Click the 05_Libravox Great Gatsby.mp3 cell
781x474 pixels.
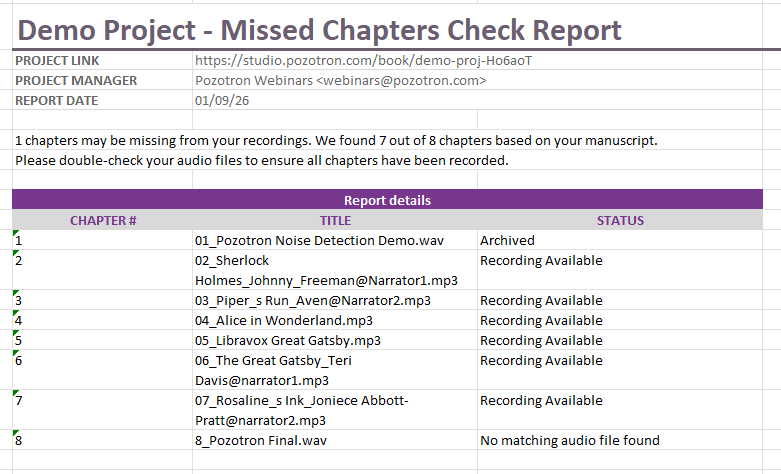tap(288, 340)
